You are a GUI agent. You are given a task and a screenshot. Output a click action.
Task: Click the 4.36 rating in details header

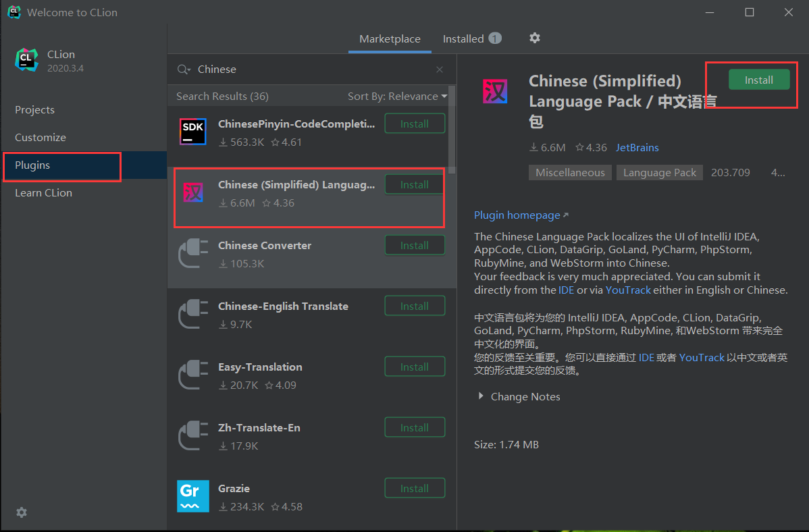click(592, 148)
